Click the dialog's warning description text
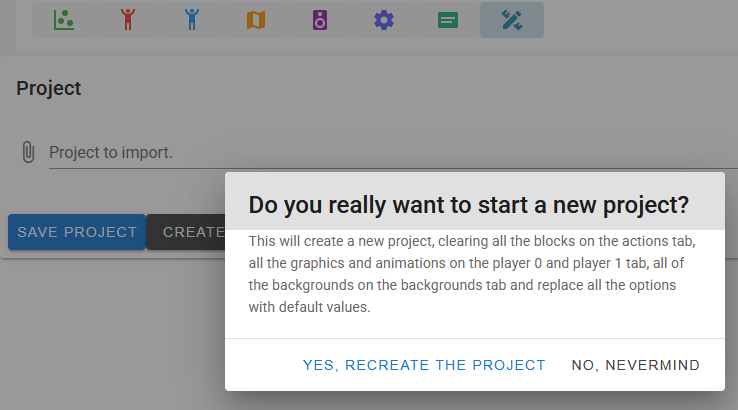The width and height of the screenshot is (738, 410). (474, 275)
